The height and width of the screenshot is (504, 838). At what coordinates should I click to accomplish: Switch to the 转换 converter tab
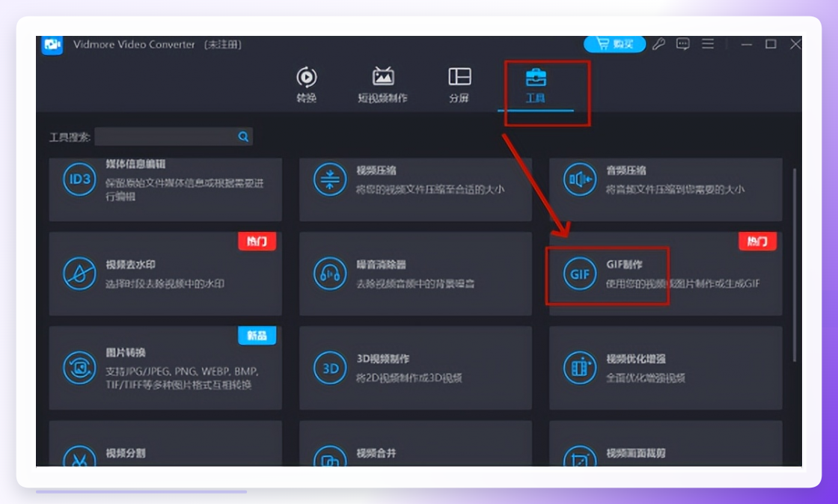pyautogui.click(x=306, y=84)
